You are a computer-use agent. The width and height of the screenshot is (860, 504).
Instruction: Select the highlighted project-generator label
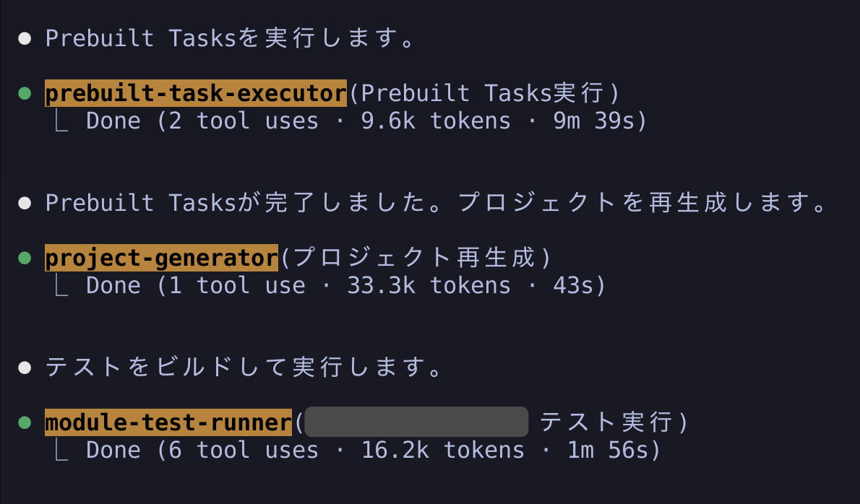(161, 258)
